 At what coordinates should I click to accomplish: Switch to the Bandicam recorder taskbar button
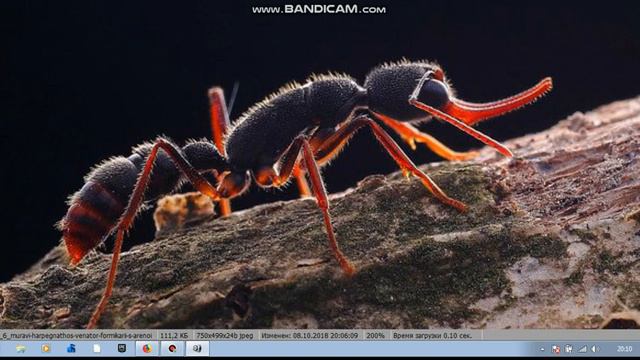[x=172, y=349]
